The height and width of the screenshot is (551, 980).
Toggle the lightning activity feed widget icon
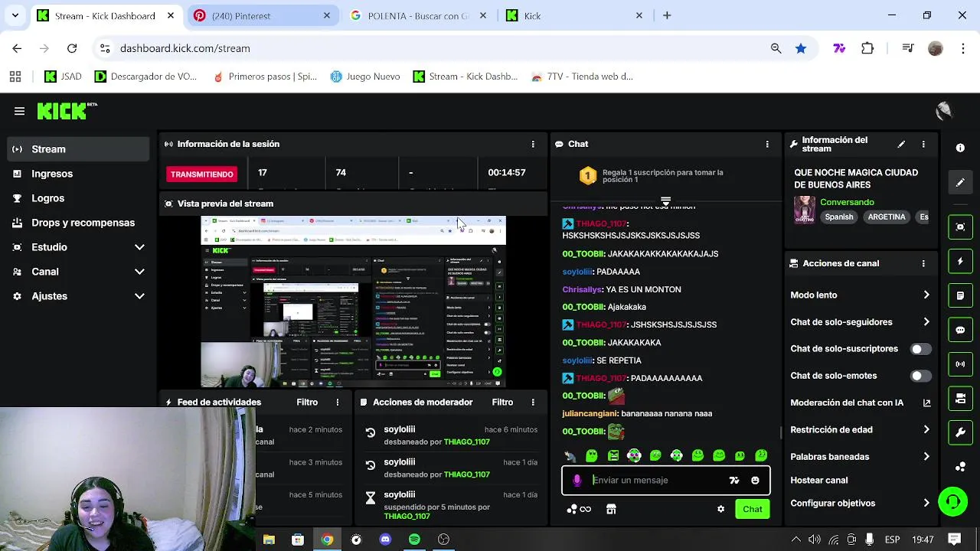(960, 262)
